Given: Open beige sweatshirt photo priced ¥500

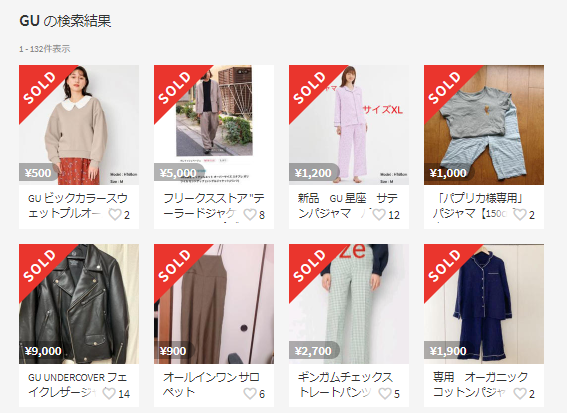Looking at the screenshot, I should click(x=79, y=125).
